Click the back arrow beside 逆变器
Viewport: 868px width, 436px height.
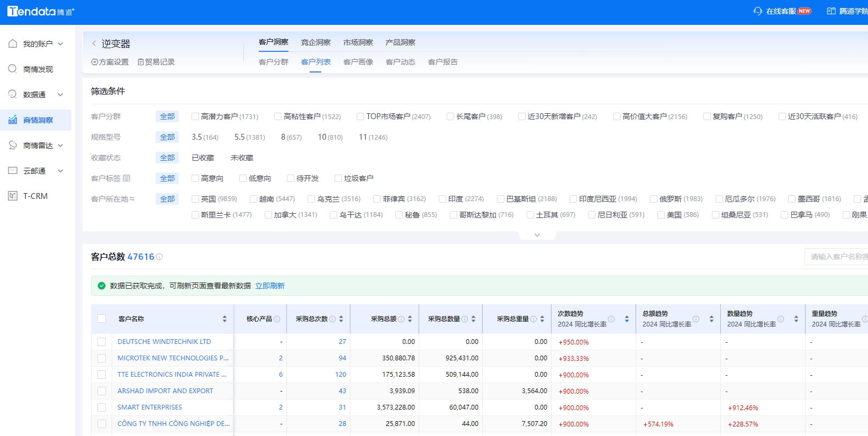(x=94, y=44)
